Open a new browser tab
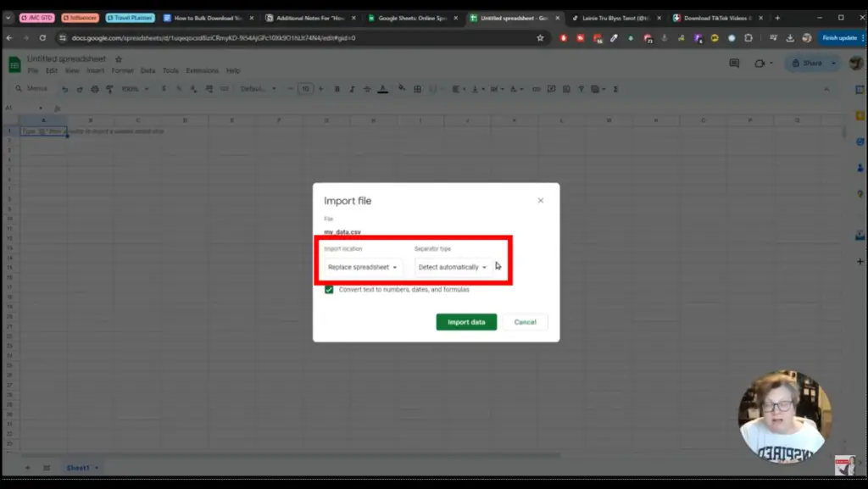Screen dimensions: 868x489 777,18
